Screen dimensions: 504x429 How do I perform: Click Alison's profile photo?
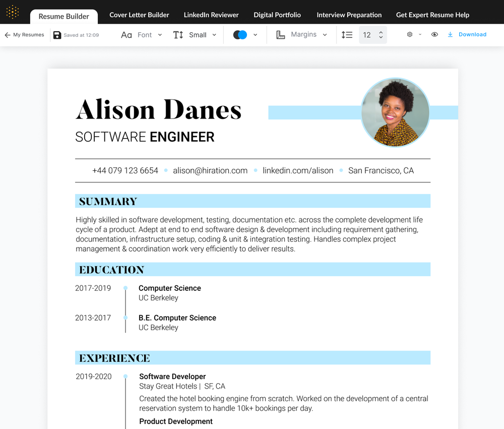pos(395,112)
